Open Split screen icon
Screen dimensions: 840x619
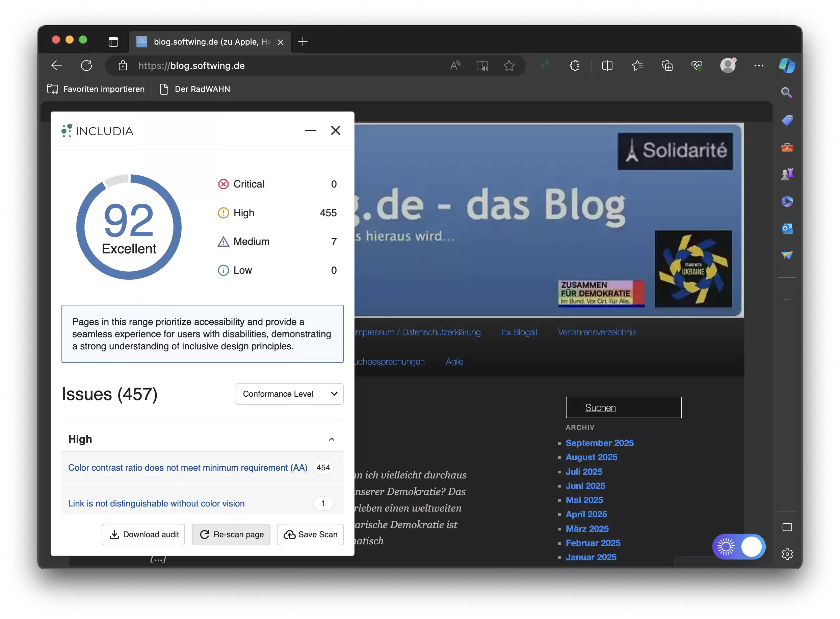607,66
